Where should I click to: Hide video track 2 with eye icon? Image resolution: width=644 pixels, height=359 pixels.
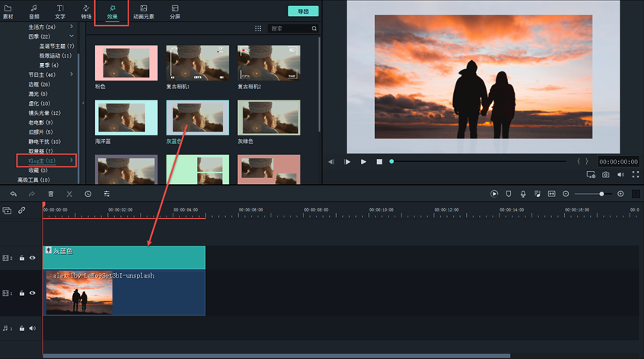pos(32,258)
